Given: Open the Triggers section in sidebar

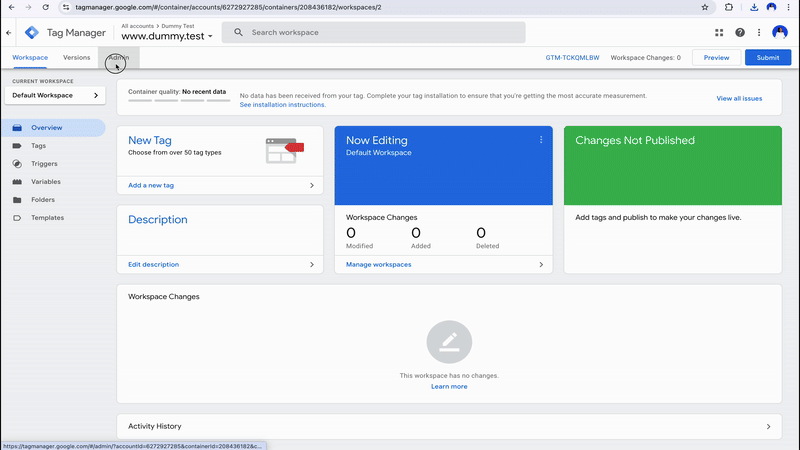Looking at the screenshot, I should (x=44, y=164).
